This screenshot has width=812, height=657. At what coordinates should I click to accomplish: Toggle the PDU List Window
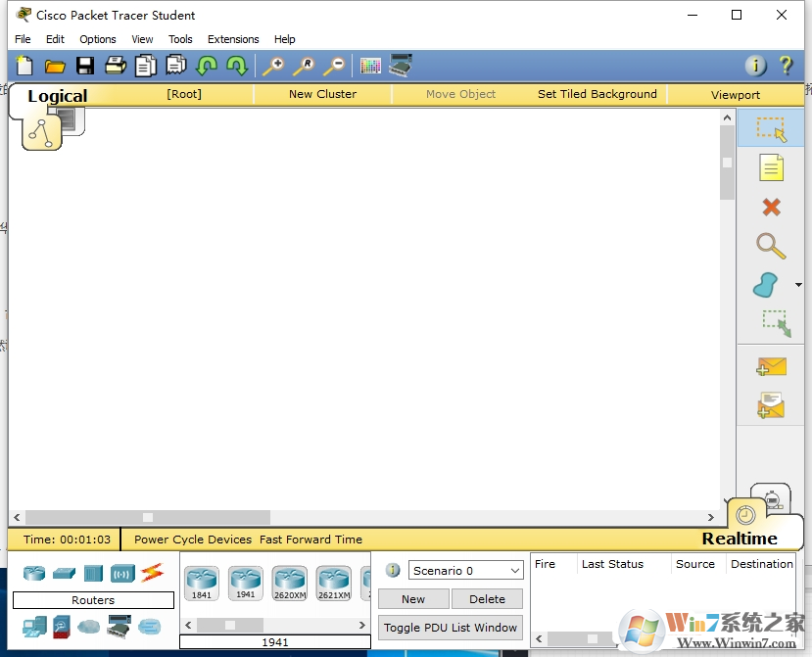450,627
